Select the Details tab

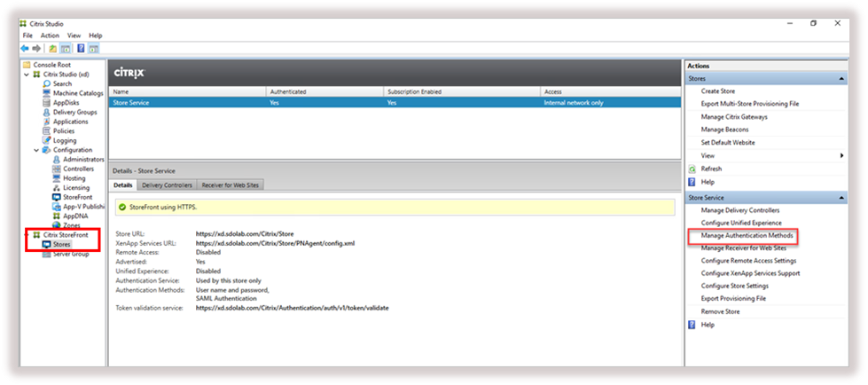[123, 185]
